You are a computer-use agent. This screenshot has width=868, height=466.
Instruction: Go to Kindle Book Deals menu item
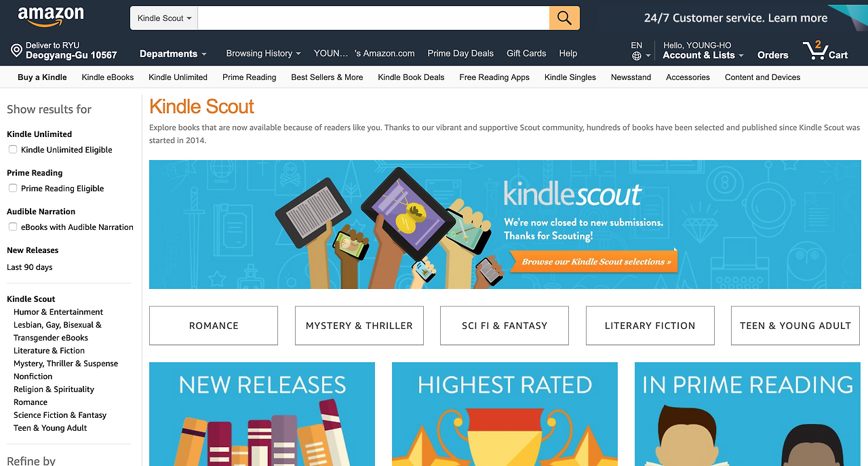(x=411, y=77)
